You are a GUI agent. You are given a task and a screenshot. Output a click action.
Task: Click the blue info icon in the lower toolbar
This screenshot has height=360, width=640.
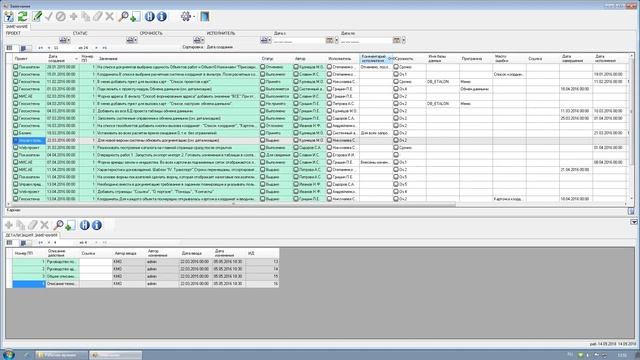96,225
